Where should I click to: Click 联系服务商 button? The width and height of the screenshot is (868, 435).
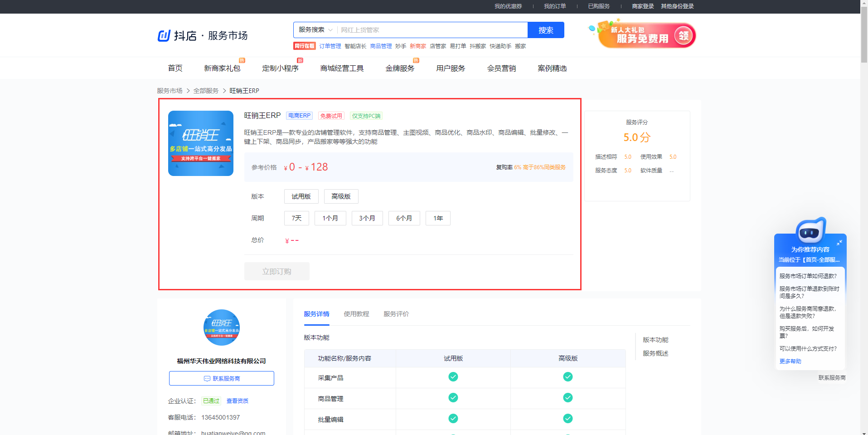pyautogui.click(x=222, y=378)
